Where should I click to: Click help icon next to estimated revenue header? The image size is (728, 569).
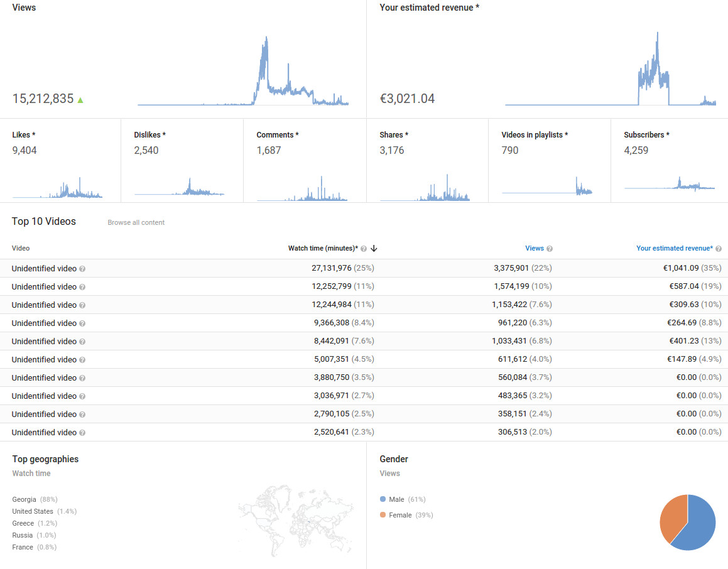tap(719, 249)
